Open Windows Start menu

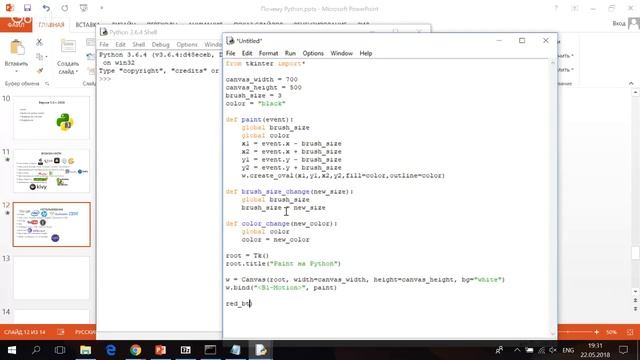(x=11, y=350)
